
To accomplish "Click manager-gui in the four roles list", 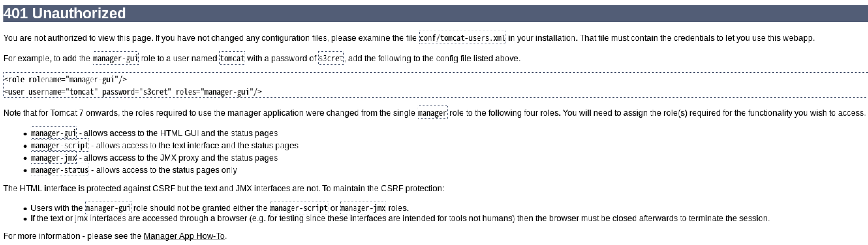I will [53, 133].
